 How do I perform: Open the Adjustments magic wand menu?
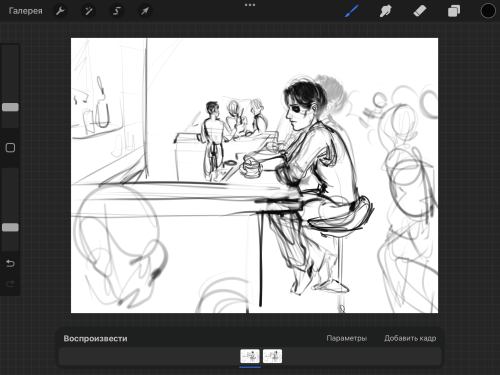pyautogui.click(x=89, y=11)
